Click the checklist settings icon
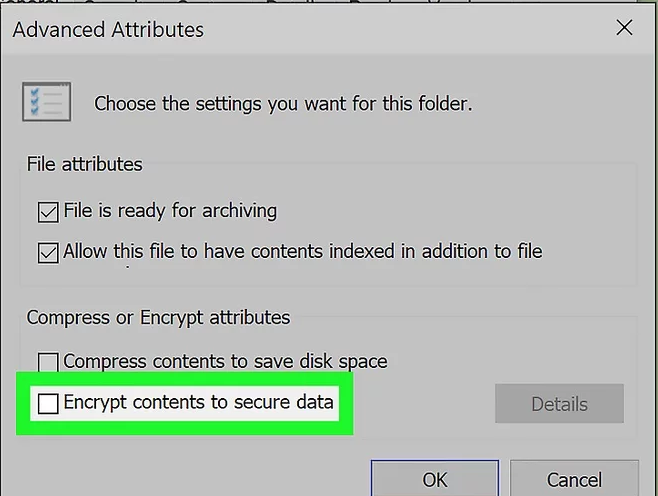 point(47,102)
